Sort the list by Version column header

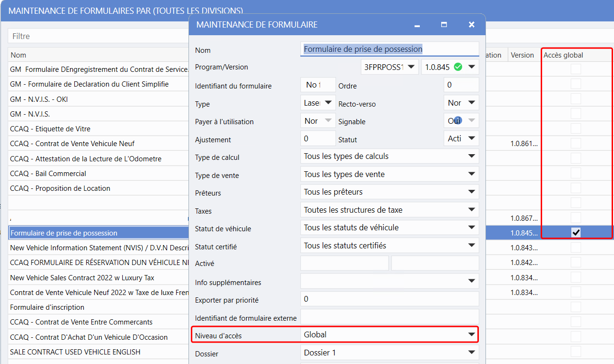pyautogui.click(x=522, y=55)
